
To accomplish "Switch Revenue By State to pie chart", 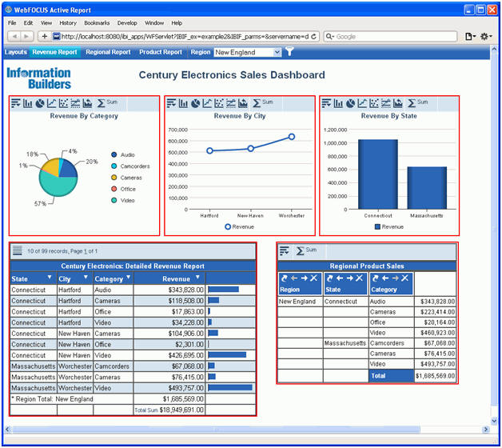I will point(350,103).
